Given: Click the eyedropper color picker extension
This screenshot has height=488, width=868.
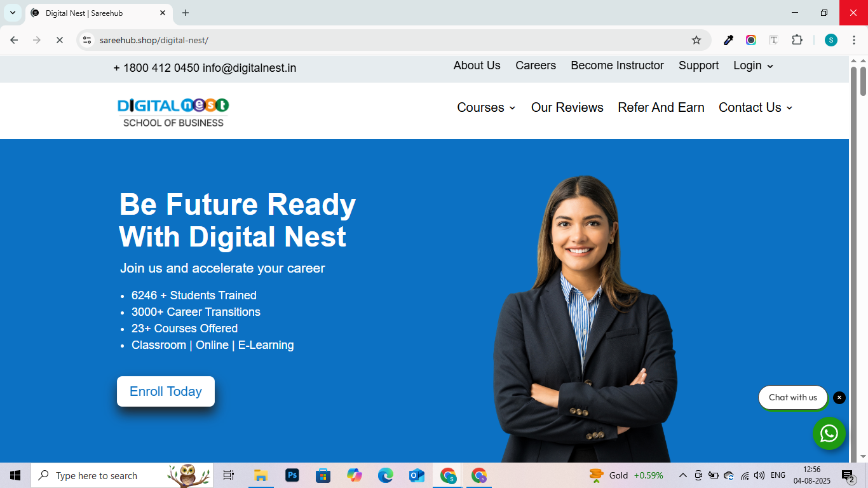Looking at the screenshot, I should [x=728, y=40].
